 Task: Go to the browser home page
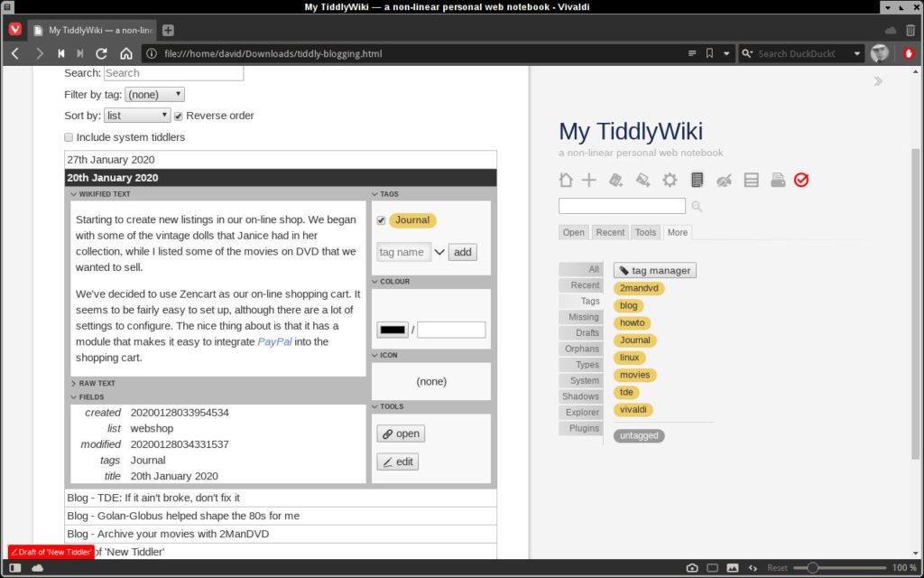(x=126, y=53)
